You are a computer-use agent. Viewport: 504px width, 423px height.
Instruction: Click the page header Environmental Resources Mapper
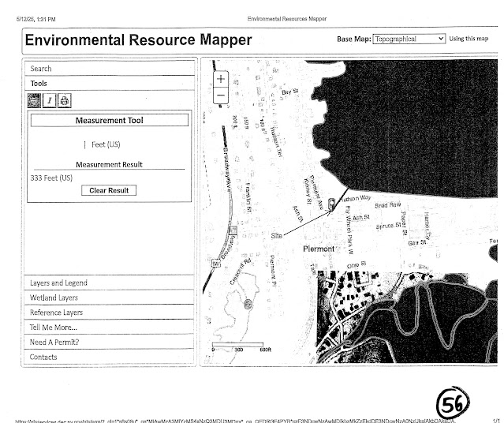click(x=287, y=19)
